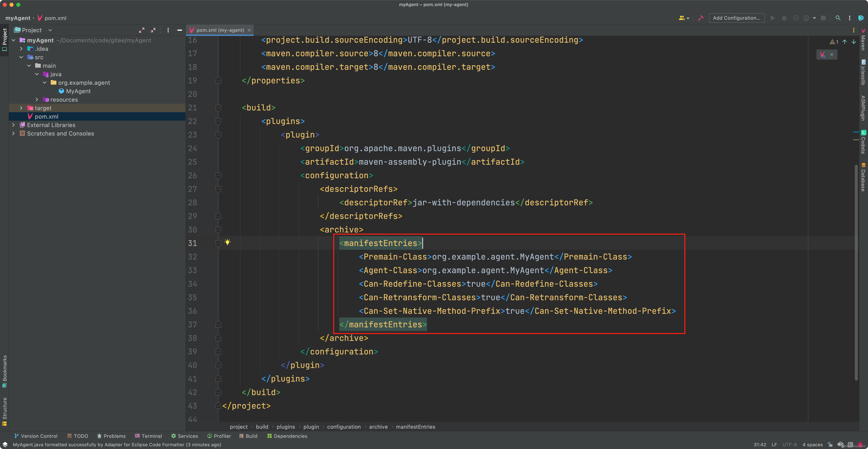This screenshot has height=449, width=868.
Task: Collapse the java source folder
Action: point(37,74)
